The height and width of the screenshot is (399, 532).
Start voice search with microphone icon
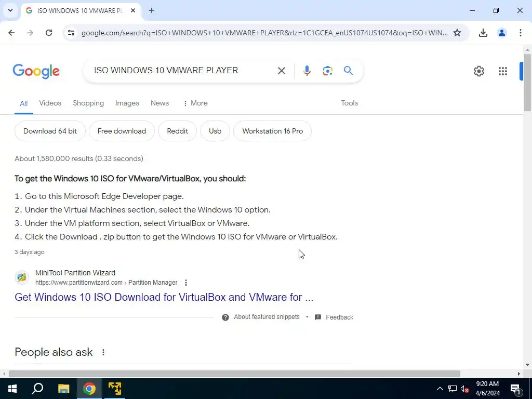[x=307, y=71]
